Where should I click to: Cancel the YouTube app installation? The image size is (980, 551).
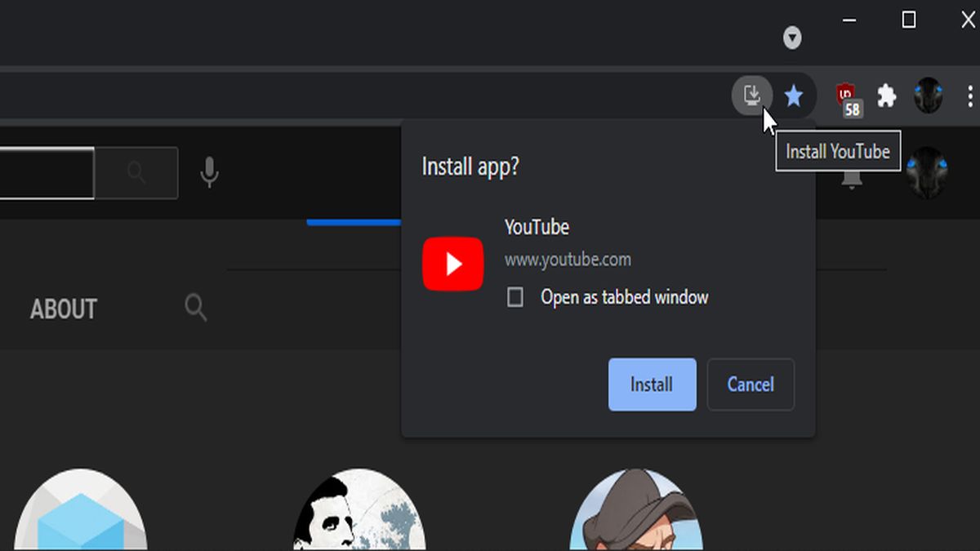(x=750, y=384)
